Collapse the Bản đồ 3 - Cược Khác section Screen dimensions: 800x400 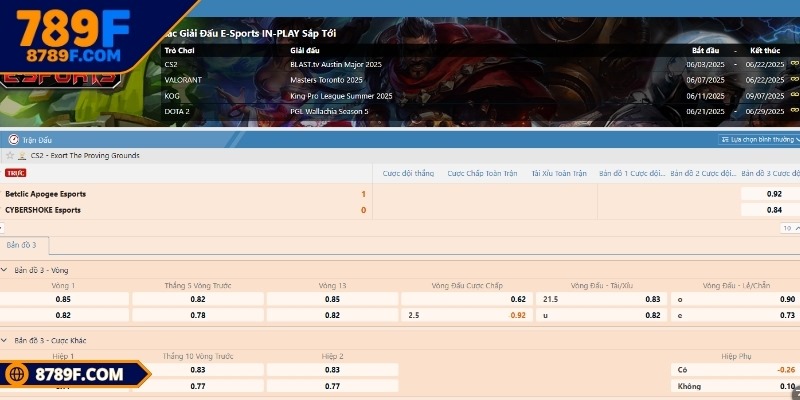[x=4, y=340]
